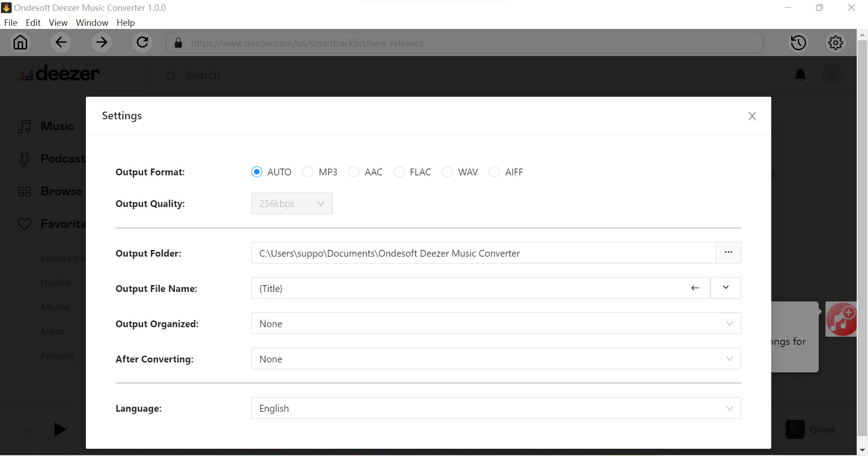868x456 pixels.
Task: Click the previous track button
Action: pos(27,429)
